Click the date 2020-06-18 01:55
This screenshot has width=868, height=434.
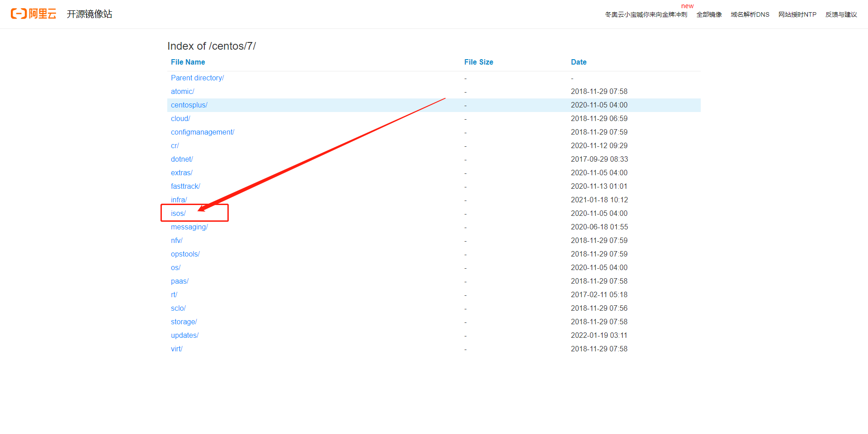[599, 227]
